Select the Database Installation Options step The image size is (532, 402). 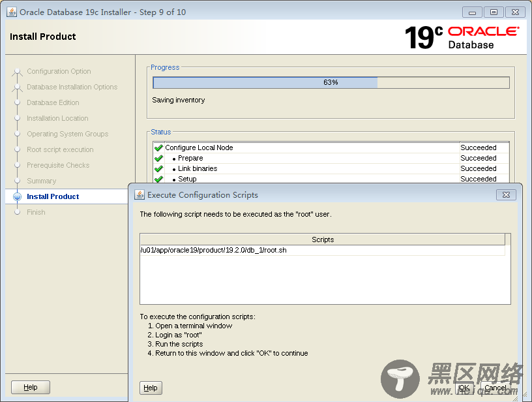point(72,87)
